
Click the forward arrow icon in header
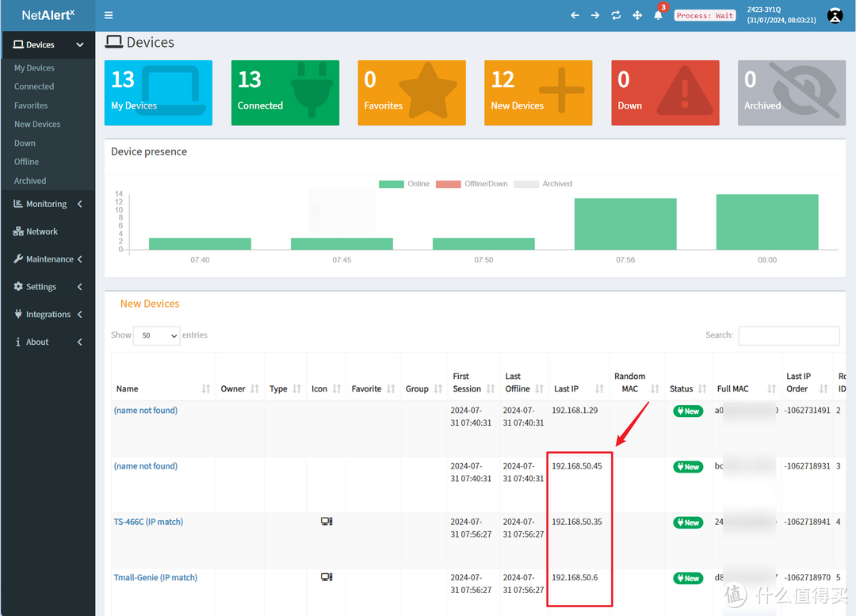(595, 15)
